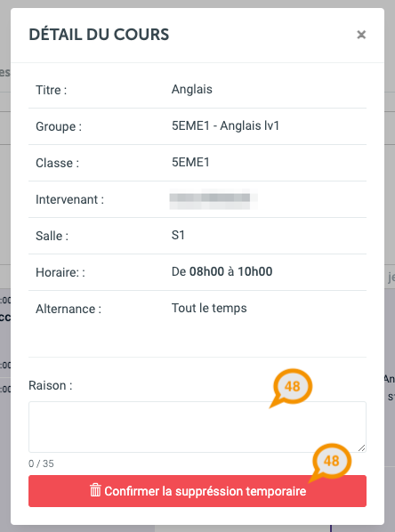Viewport: 395px width, 532px height.
Task: Click the Titre : label
Action: coord(52,90)
